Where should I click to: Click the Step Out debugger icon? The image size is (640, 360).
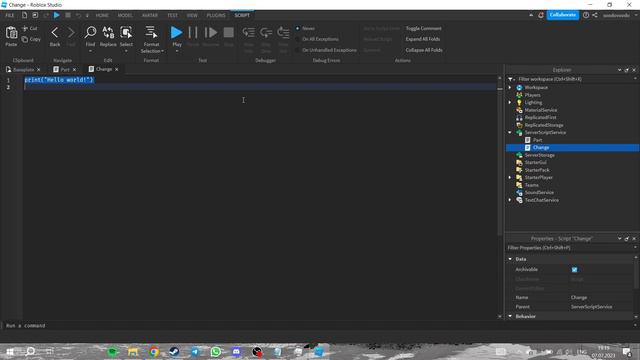pos(283,32)
